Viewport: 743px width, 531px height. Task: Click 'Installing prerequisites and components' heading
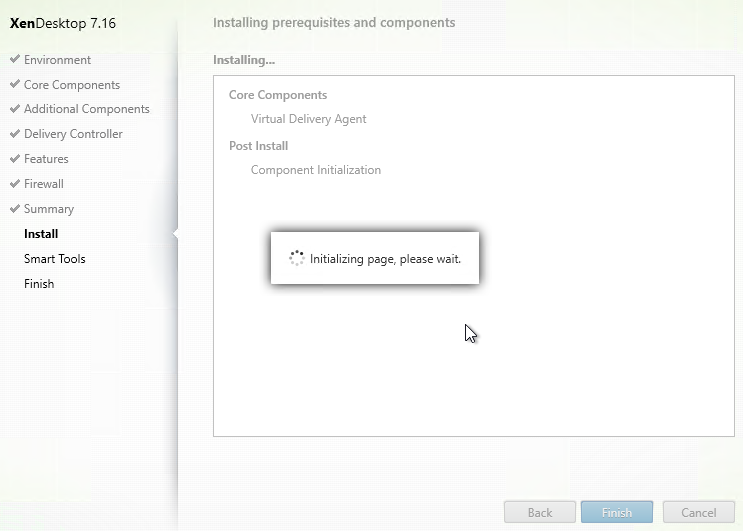coord(334,23)
